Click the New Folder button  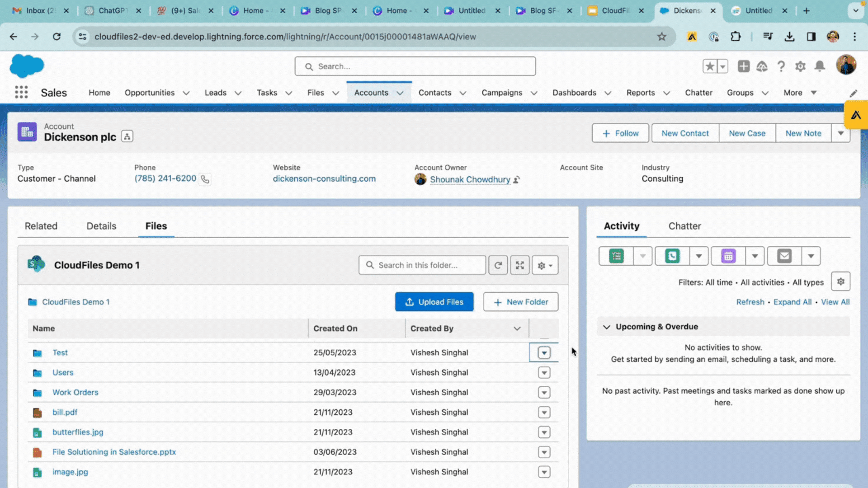(x=521, y=302)
